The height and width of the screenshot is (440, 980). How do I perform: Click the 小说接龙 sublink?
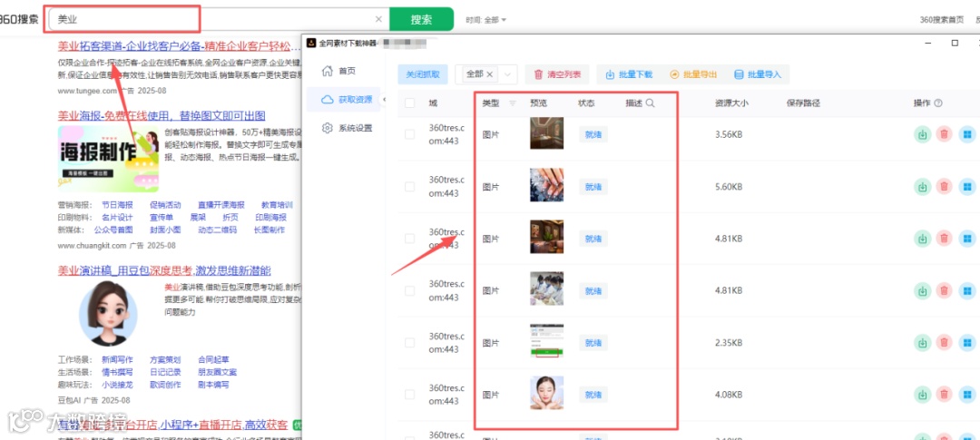pyautogui.click(x=117, y=385)
